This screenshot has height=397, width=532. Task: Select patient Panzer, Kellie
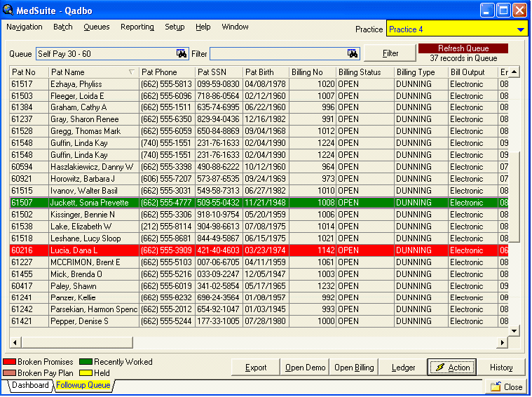(x=259, y=297)
